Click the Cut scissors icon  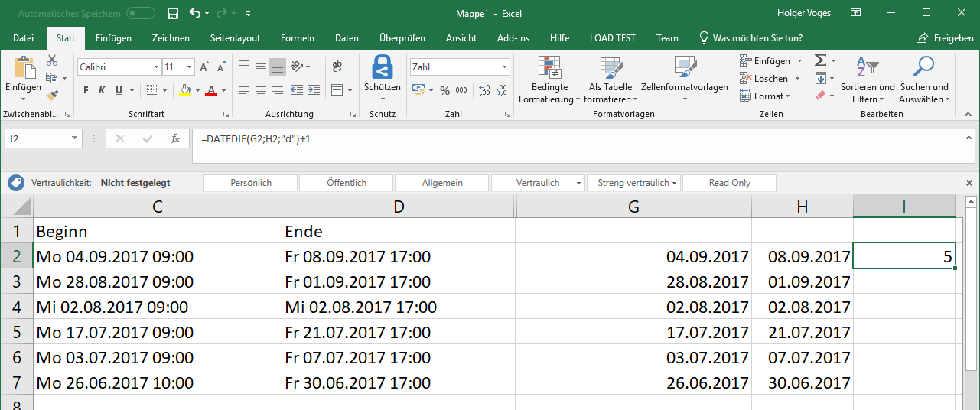pyautogui.click(x=52, y=60)
